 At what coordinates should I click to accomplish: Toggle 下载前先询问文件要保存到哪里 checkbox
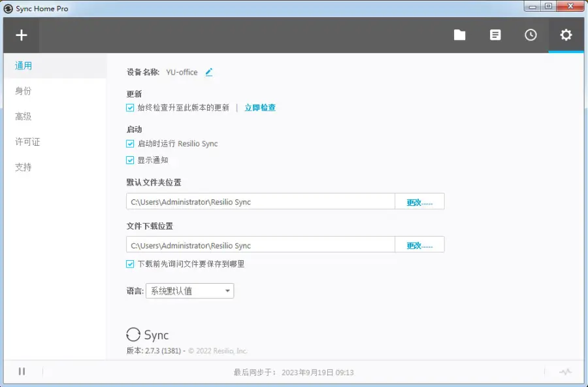130,264
